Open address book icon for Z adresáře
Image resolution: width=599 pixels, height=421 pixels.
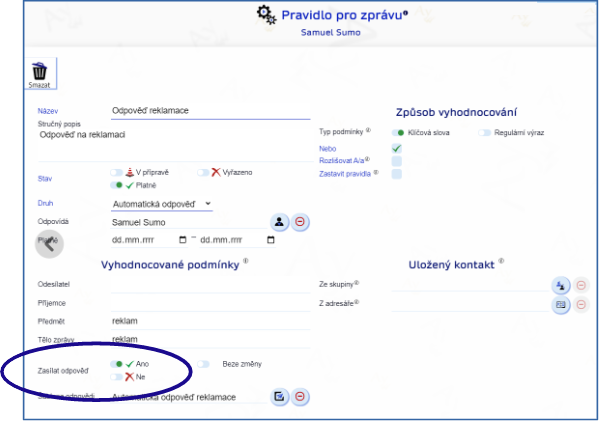click(x=560, y=304)
